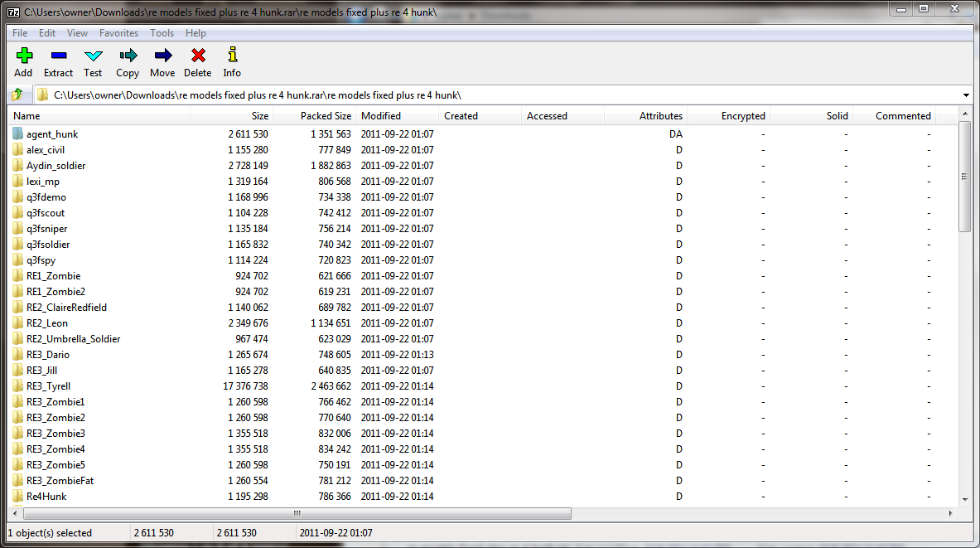This screenshot has width=980, height=548.
Task: Select the RE2_ClaireRedfield folder icon
Action: 17,307
